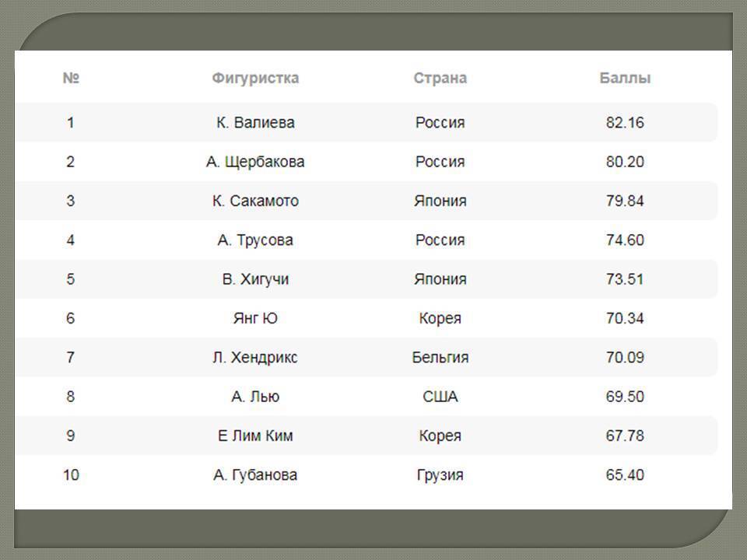This screenshot has height=560, width=747.
Task: Select the score 80.20
Action: point(625,162)
